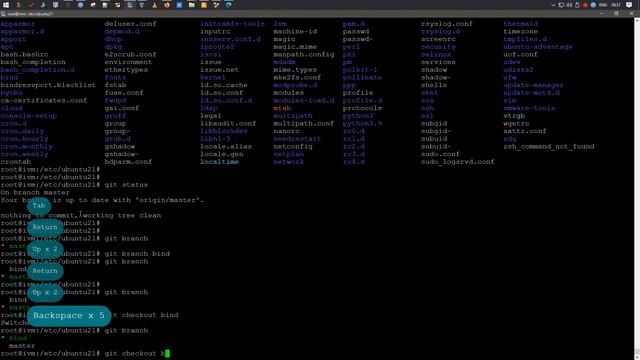Screen dimensions: 640x360
Task: Open the folder icon in taskbar
Action: pos(191,5)
